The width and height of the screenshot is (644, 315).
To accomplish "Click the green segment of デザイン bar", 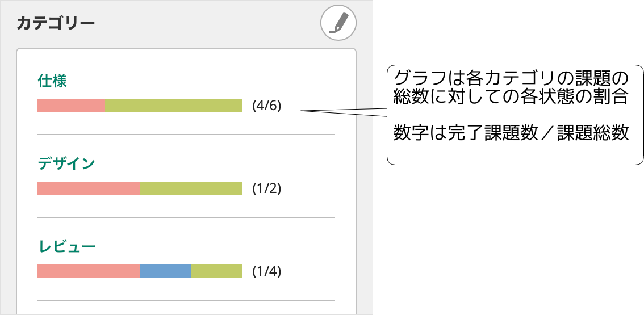I will (x=191, y=188).
